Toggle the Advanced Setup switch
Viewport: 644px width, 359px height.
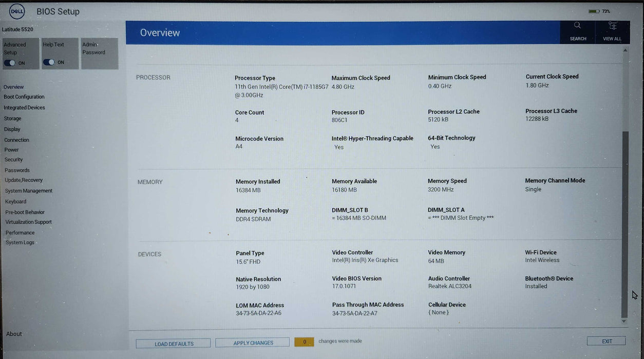(10, 63)
